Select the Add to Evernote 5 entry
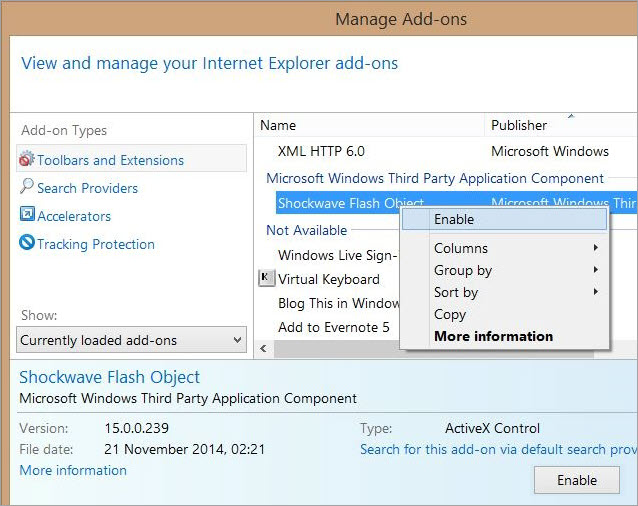Image resolution: width=638 pixels, height=506 pixels. coord(333,327)
